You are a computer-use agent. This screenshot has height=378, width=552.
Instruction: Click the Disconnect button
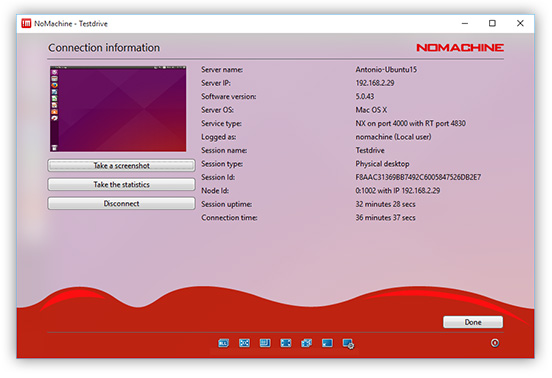pos(121,203)
